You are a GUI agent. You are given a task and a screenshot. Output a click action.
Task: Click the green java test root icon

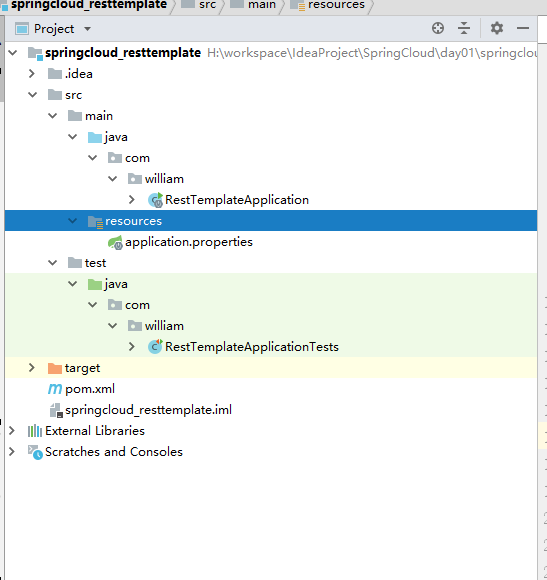point(95,284)
